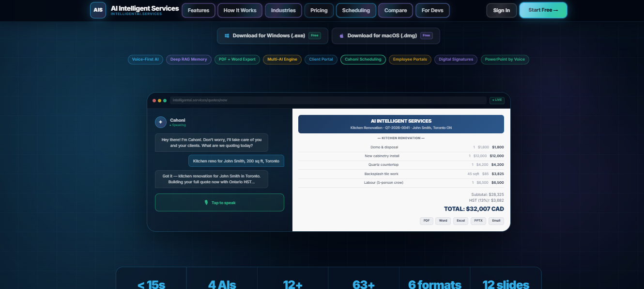Viewport: 644px width, 289px height.
Task: Click the Client Portal tag
Action: pos(321,60)
